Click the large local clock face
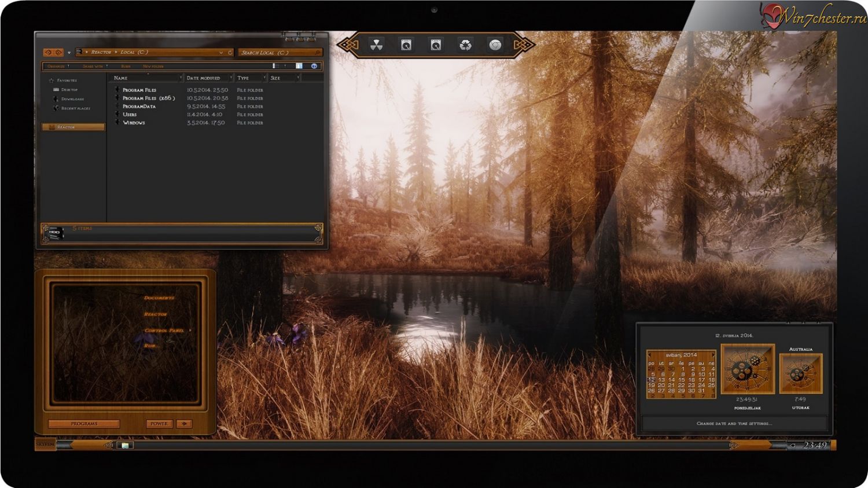Viewport: 868px width, 488px height. tap(748, 369)
